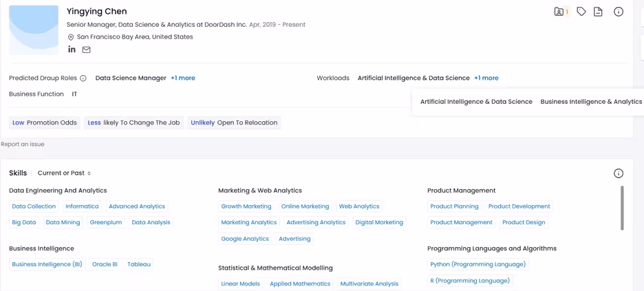Click the Big Data skill tag

pos(24,222)
